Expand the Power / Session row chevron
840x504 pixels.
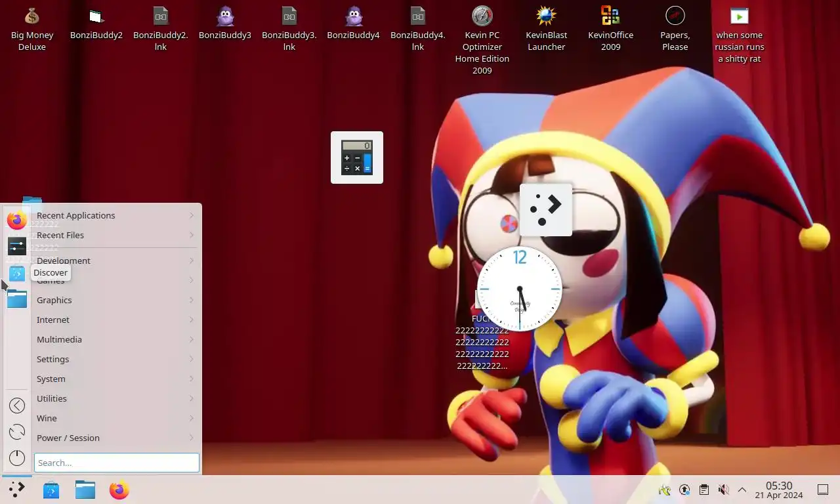192,438
